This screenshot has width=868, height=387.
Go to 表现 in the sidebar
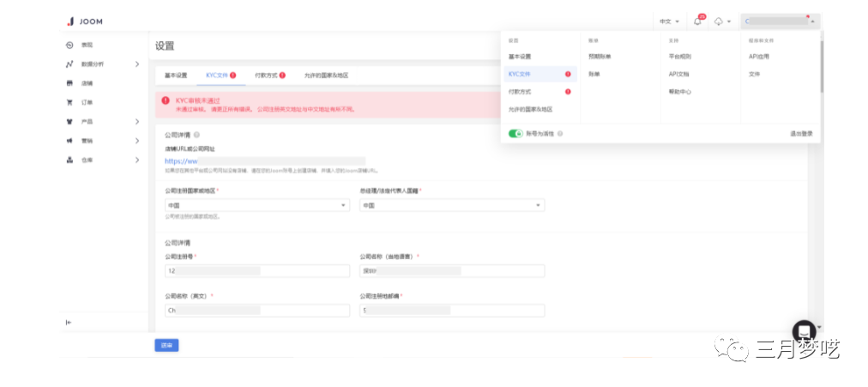pos(87,45)
